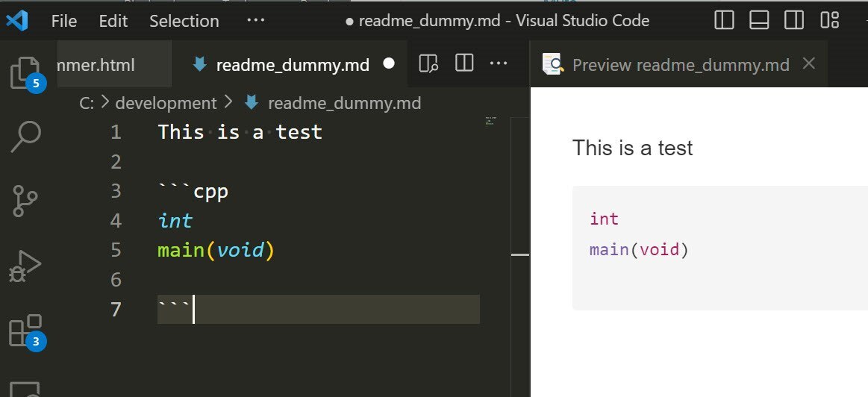Screen dimensions: 868x397
Task: Close the Preview readme_dummy.md tab
Action: click(x=809, y=63)
